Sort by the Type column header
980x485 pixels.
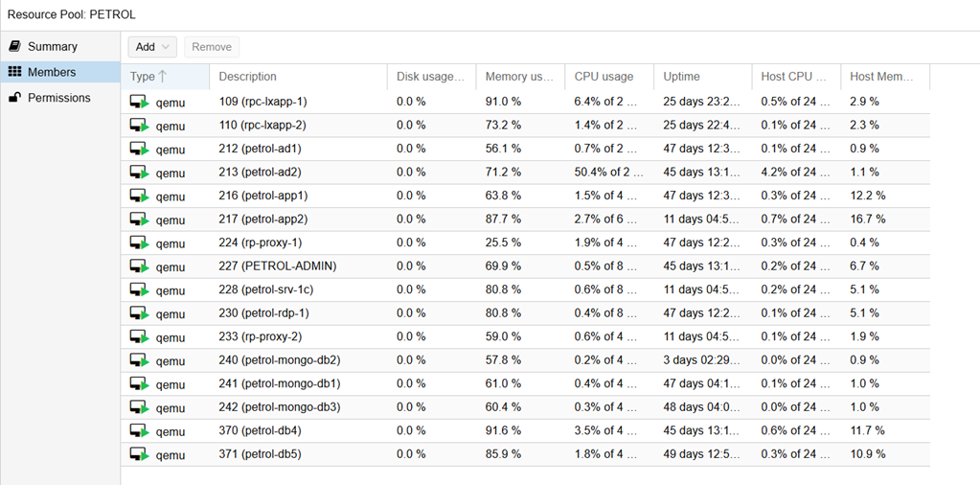(x=149, y=77)
